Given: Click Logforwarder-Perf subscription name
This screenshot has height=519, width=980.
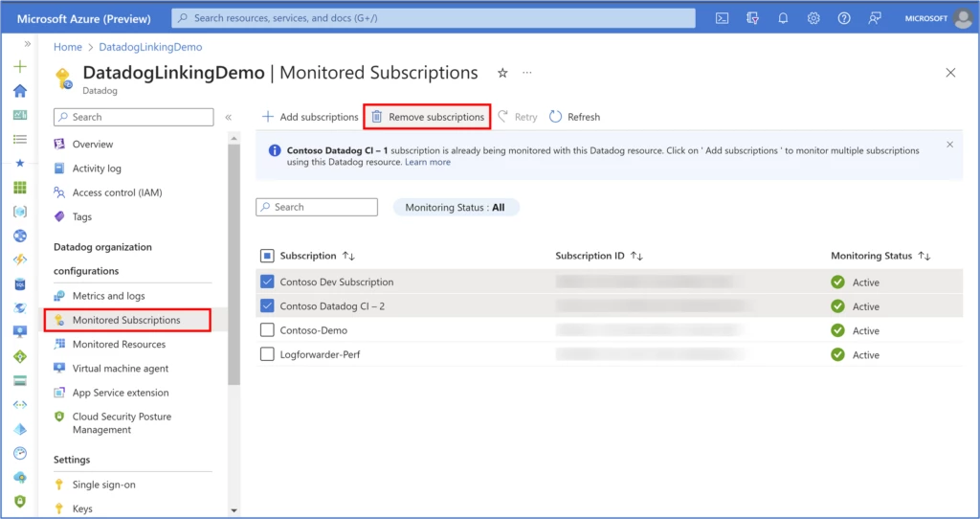Looking at the screenshot, I should pos(320,354).
